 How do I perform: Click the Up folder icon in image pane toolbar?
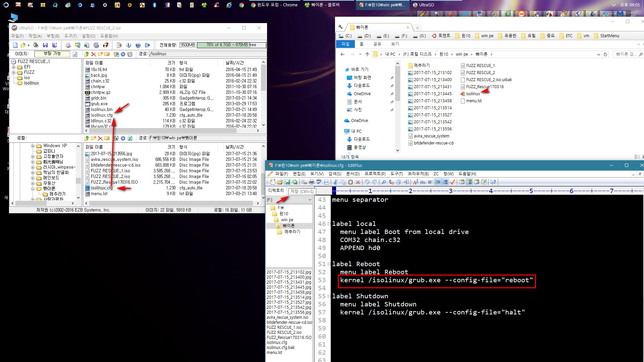87,54
